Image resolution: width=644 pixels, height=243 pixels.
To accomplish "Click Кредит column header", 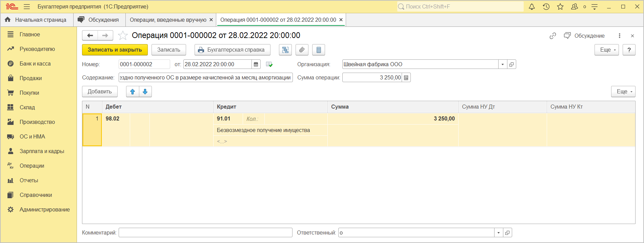I will (270, 107).
